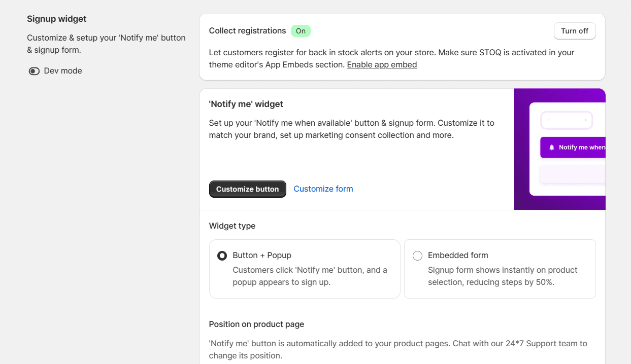Open the Enable app embed link
This screenshot has height=364, width=631.
382,64
